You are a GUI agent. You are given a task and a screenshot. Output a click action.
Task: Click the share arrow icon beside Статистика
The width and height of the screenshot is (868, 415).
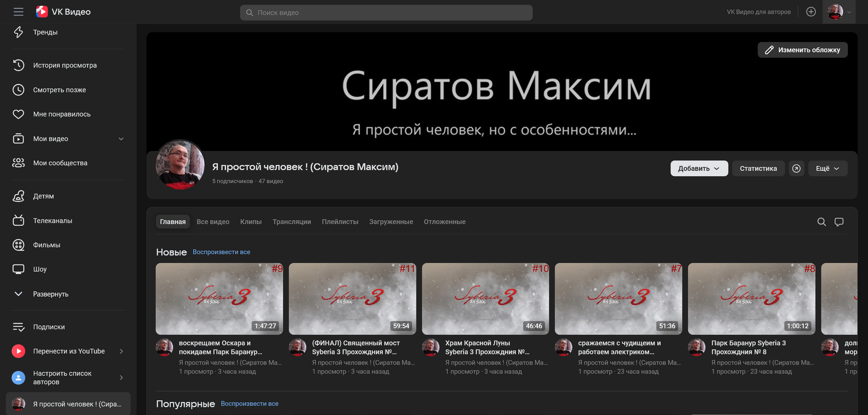796,168
